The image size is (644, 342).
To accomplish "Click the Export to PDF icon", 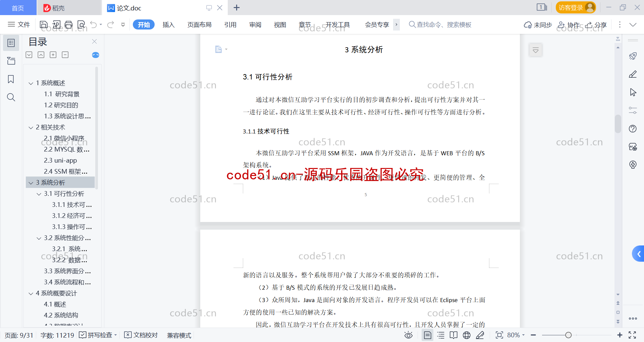I will tap(56, 24).
